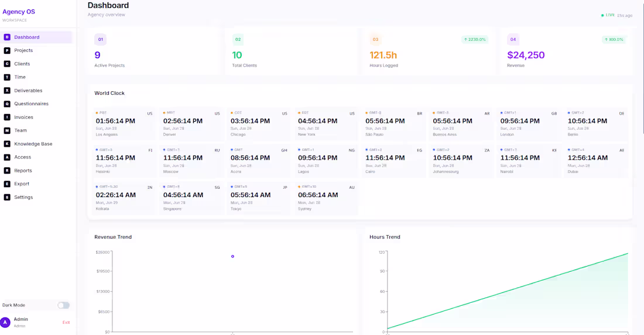Select the Sydney clock card
644x335 pixels.
326,198
